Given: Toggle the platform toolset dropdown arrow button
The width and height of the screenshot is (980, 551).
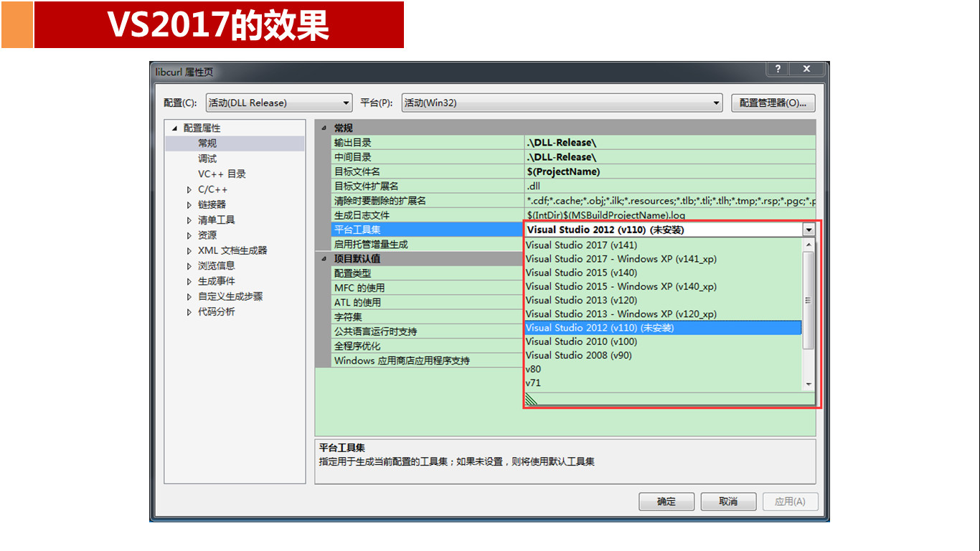Looking at the screenshot, I should (809, 230).
